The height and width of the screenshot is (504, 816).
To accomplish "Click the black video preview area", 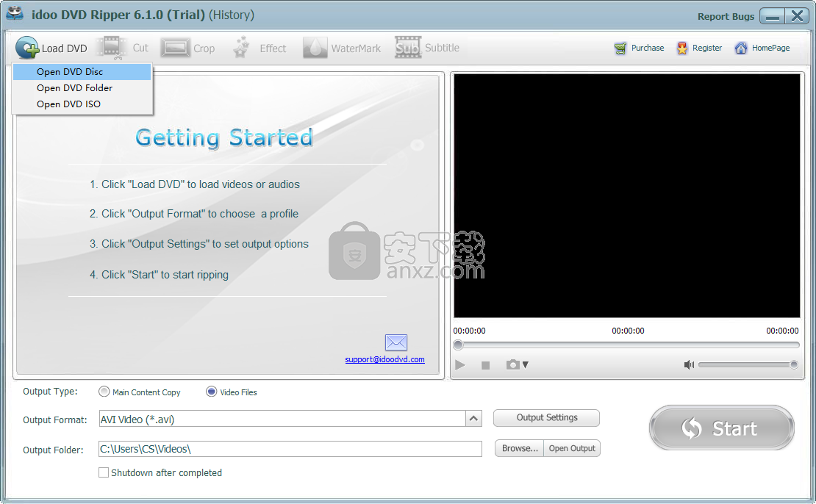I will click(x=626, y=195).
